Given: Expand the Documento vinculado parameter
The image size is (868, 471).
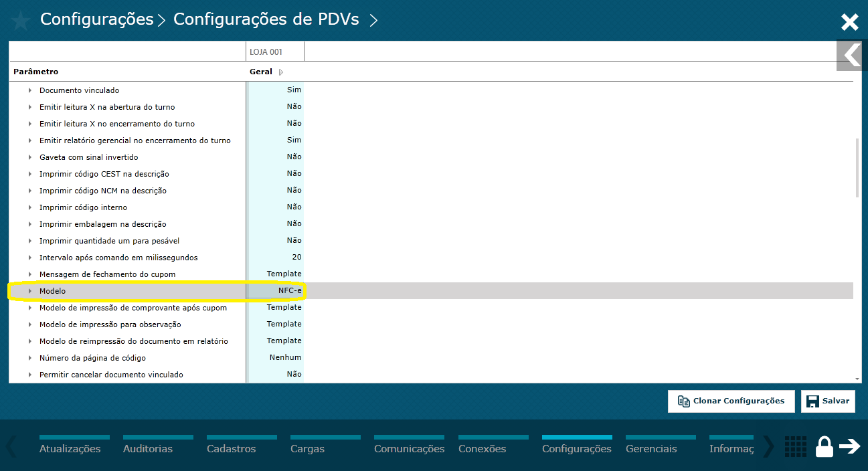Looking at the screenshot, I should click(x=29, y=90).
